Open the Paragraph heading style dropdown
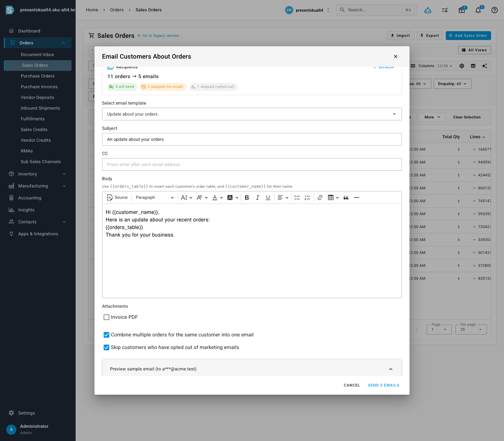 point(154,198)
